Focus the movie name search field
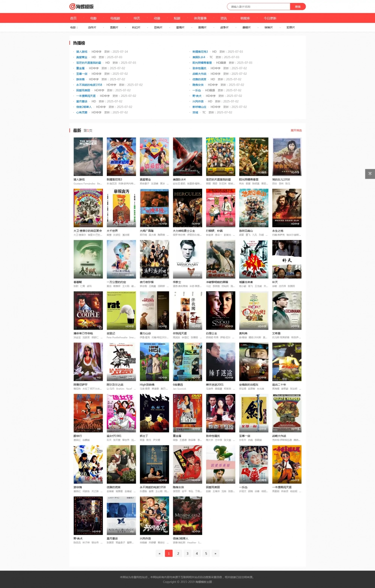Screen dimensions: 375x588 pyautogui.click(x=259, y=6)
